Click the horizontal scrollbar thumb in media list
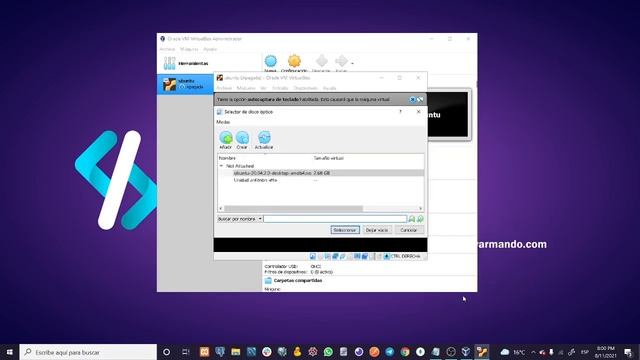This screenshot has height=360, width=640. tap(293, 209)
